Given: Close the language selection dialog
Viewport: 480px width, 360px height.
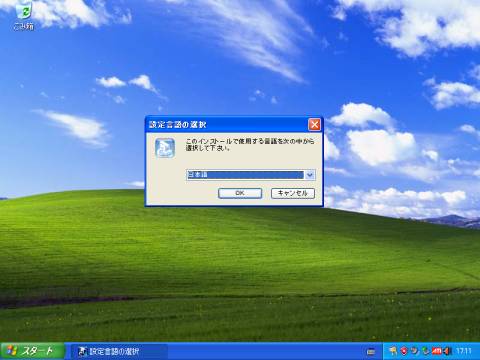Looking at the screenshot, I should click(314, 125).
